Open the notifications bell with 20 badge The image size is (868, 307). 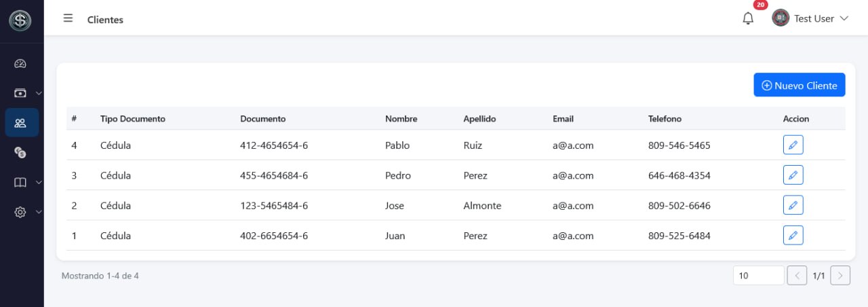click(749, 18)
